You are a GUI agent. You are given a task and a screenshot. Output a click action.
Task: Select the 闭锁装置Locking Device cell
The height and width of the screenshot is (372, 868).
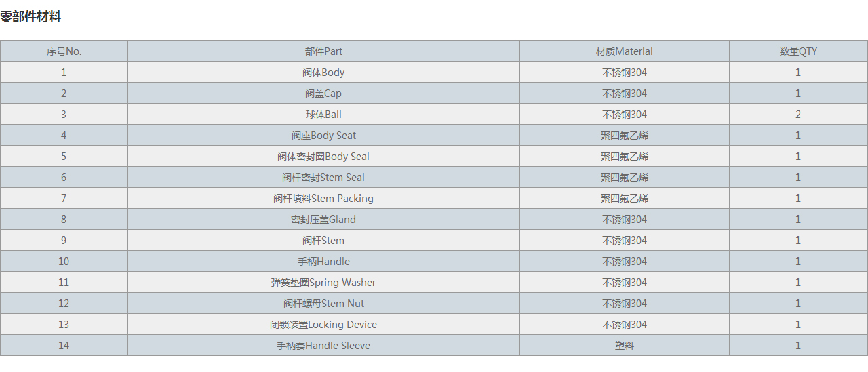pyautogui.click(x=323, y=325)
